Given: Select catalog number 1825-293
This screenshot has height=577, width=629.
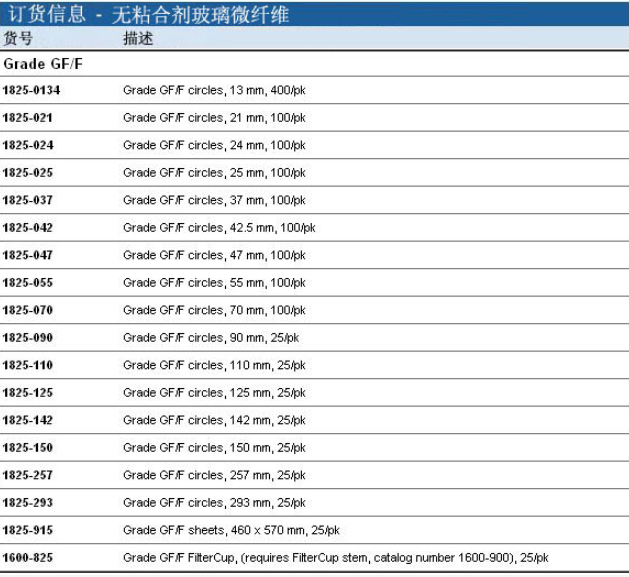Looking at the screenshot, I should click(x=28, y=502).
